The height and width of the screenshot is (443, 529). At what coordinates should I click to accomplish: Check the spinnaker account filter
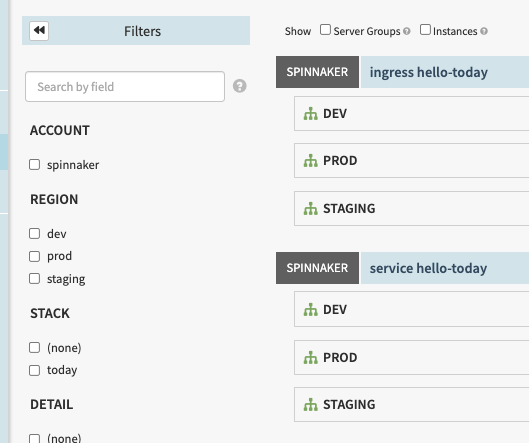(x=34, y=165)
